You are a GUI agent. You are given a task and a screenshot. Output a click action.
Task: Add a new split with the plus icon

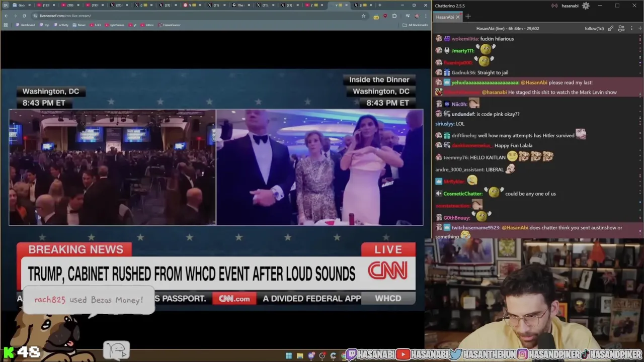tap(639, 29)
